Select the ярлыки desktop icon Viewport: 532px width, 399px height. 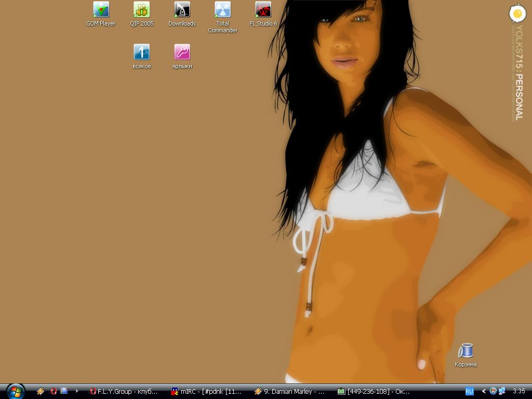pos(182,57)
